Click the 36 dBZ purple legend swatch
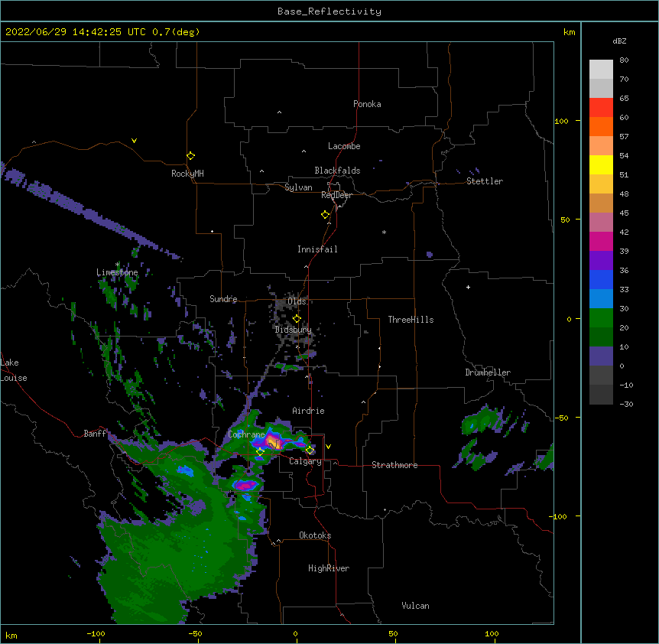 (601, 261)
